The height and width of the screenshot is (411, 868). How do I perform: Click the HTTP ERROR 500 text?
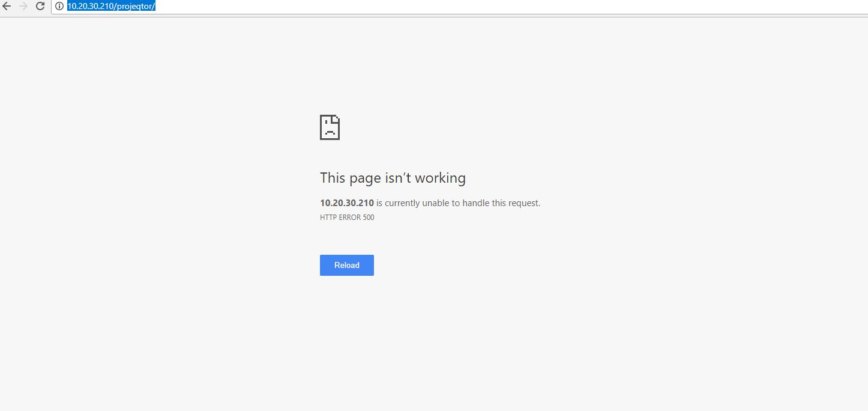[347, 218]
